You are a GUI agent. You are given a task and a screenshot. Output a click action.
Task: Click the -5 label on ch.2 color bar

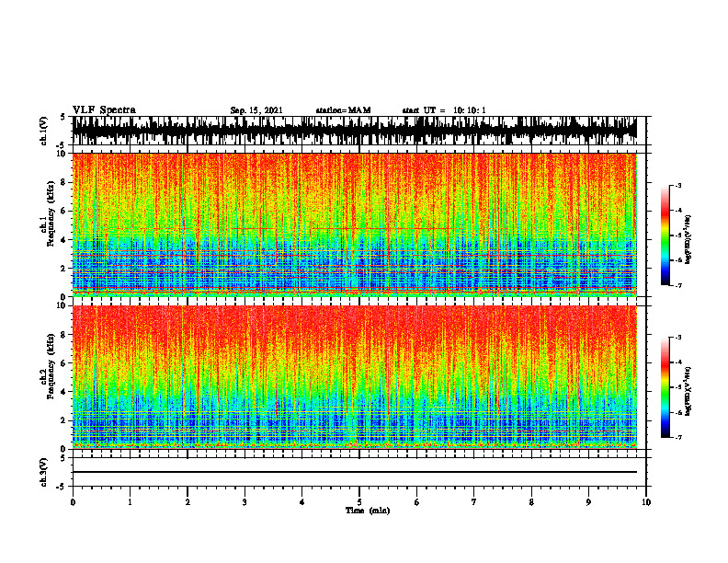(678, 387)
